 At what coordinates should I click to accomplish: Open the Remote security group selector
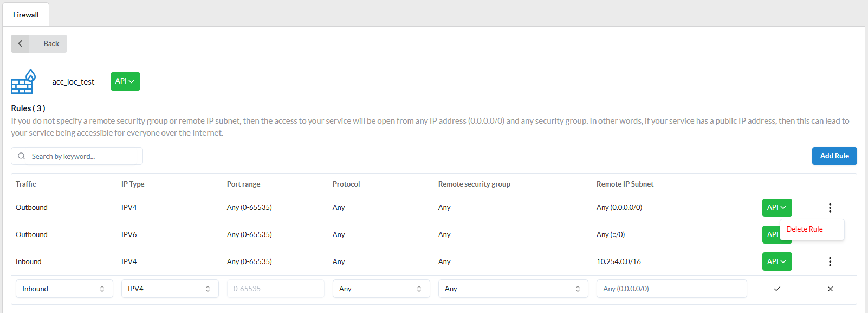(513, 289)
